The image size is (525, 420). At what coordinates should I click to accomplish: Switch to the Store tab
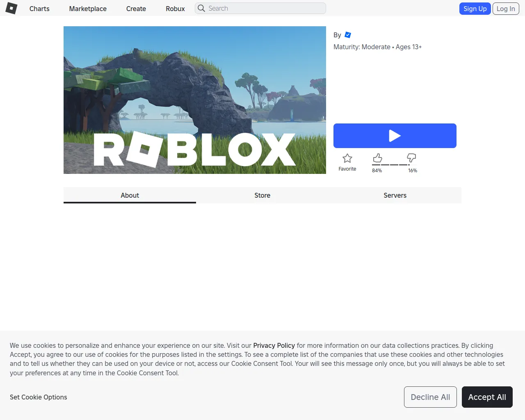(262, 195)
